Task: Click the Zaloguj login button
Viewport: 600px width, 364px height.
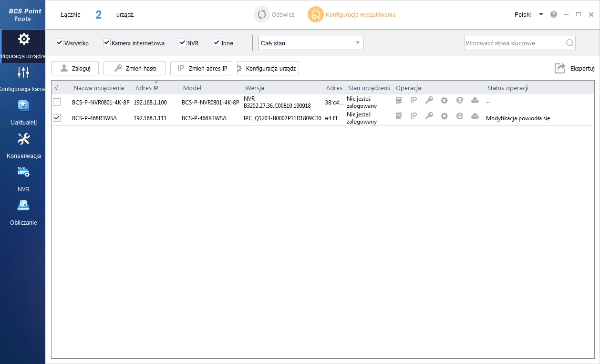Action: click(75, 68)
